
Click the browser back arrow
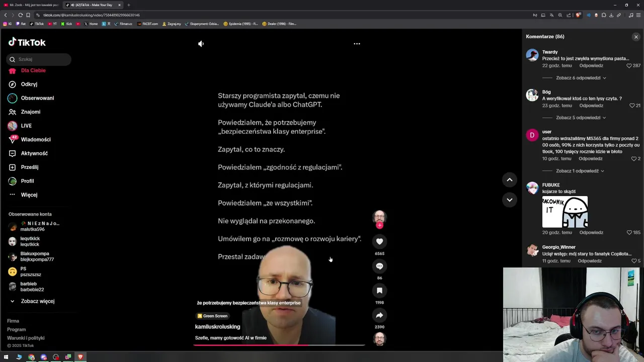[6, 15]
